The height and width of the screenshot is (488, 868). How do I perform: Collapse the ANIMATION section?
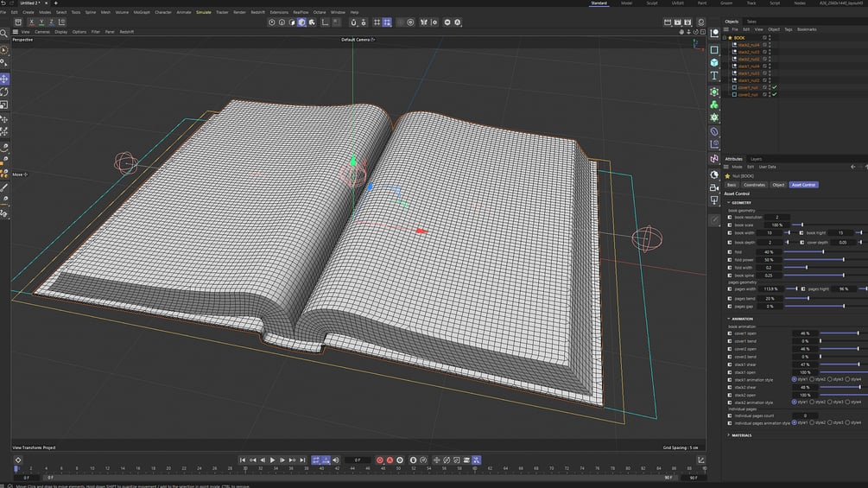pyautogui.click(x=740, y=319)
